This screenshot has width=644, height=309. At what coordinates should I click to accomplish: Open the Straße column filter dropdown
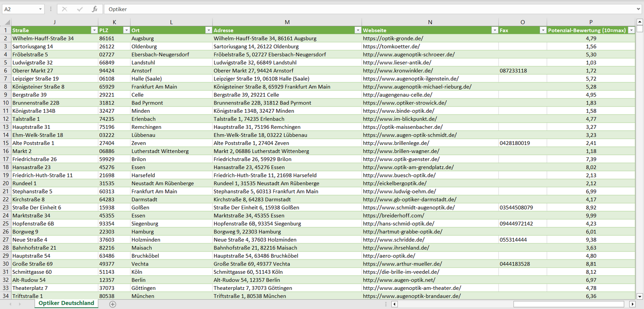94,30
